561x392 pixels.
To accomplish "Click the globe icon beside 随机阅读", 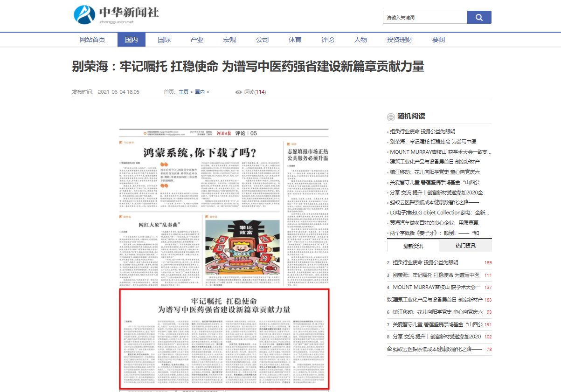I will [391, 117].
